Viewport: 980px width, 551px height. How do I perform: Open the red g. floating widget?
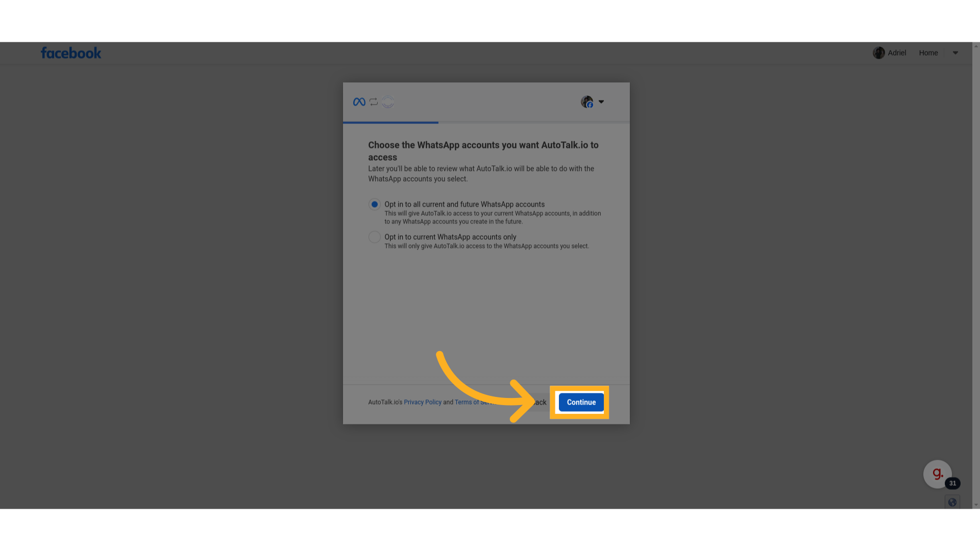click(x=938, y=474)
